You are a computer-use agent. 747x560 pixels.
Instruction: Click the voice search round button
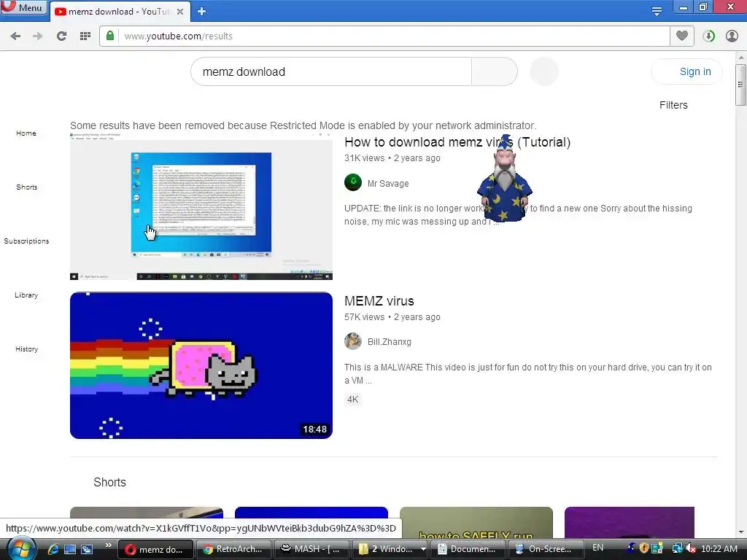[544, 72]
